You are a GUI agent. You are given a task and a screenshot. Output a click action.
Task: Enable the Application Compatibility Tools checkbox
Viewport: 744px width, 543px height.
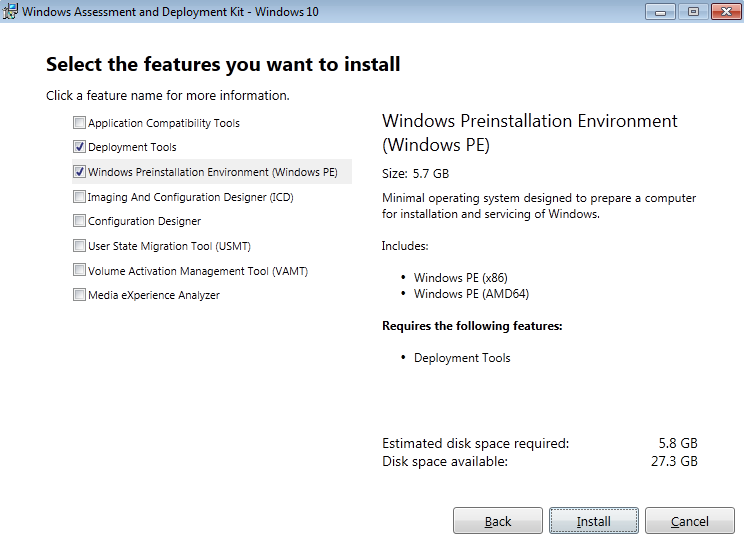tap(79, 123)
